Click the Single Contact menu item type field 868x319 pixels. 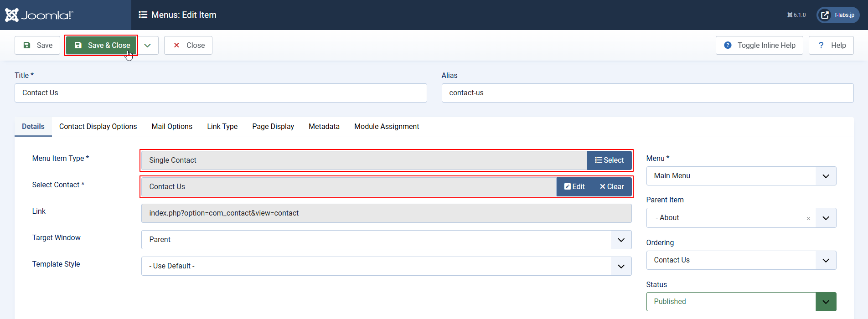coord(364,160)
